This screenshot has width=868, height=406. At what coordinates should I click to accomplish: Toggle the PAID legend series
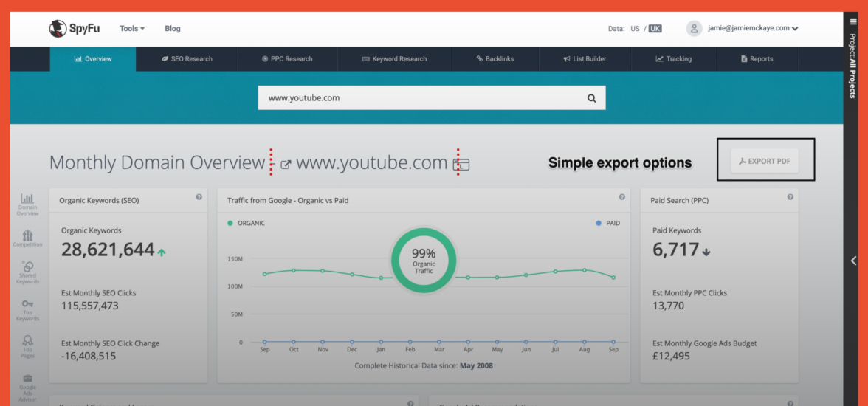coord(608,223)
